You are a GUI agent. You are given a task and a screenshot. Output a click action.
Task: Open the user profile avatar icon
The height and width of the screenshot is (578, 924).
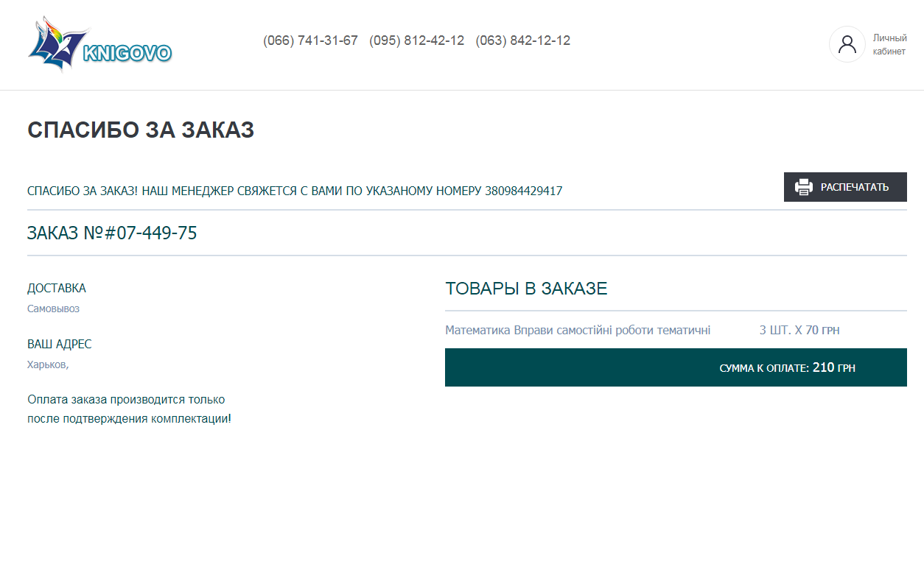tap(847, 44)
